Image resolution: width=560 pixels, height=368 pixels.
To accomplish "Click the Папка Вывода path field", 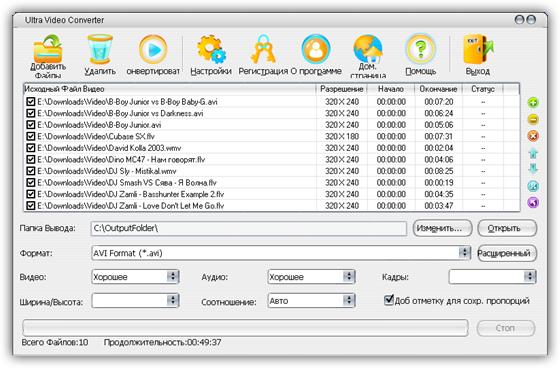I will coord(249,228).
